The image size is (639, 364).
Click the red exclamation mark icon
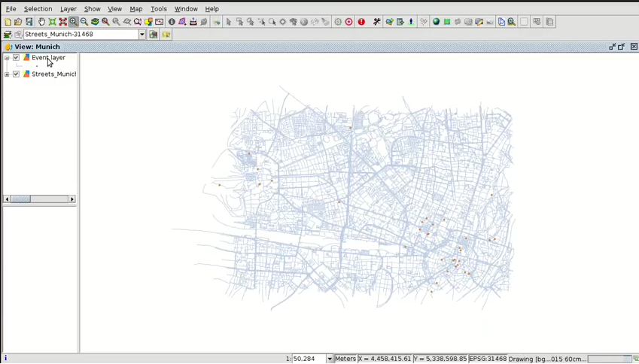click(x=361, y=22)
